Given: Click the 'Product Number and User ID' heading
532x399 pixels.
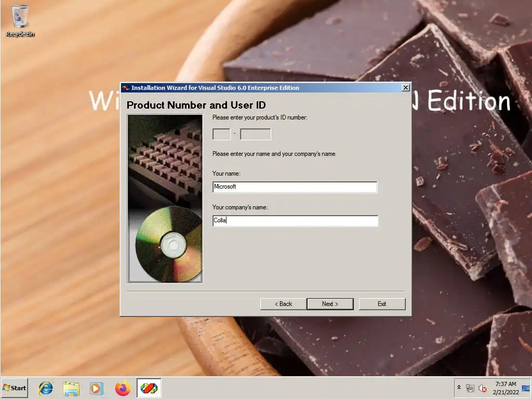Looking at the screenshot, I should [x=196, y=105].
